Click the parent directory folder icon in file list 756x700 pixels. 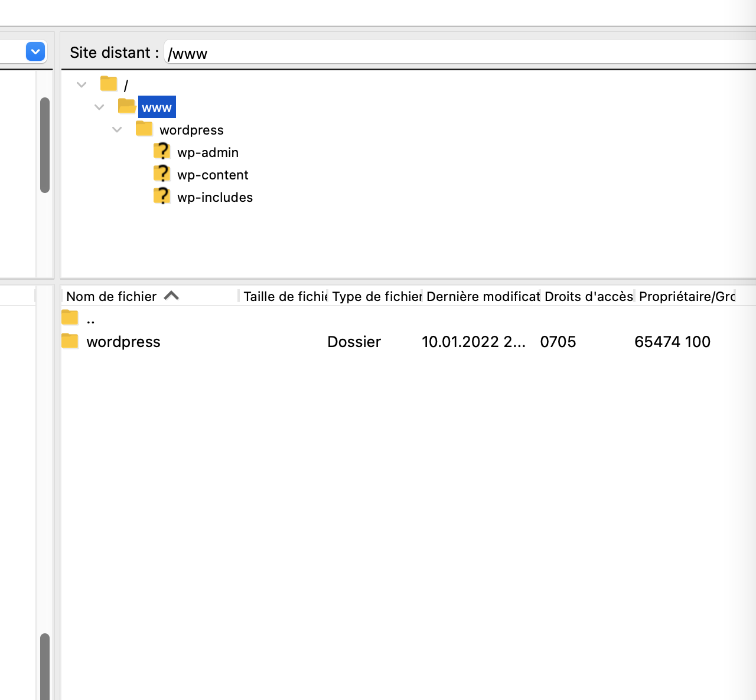point(70,318)
